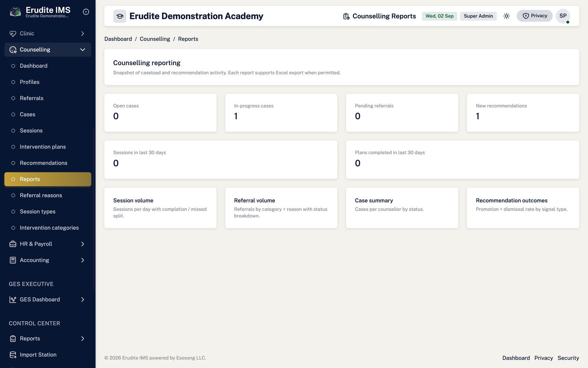This screenshot has height=368, width=588.
Task: Click the CONTROL CENTER section heading
Action: tap(35, 323)
